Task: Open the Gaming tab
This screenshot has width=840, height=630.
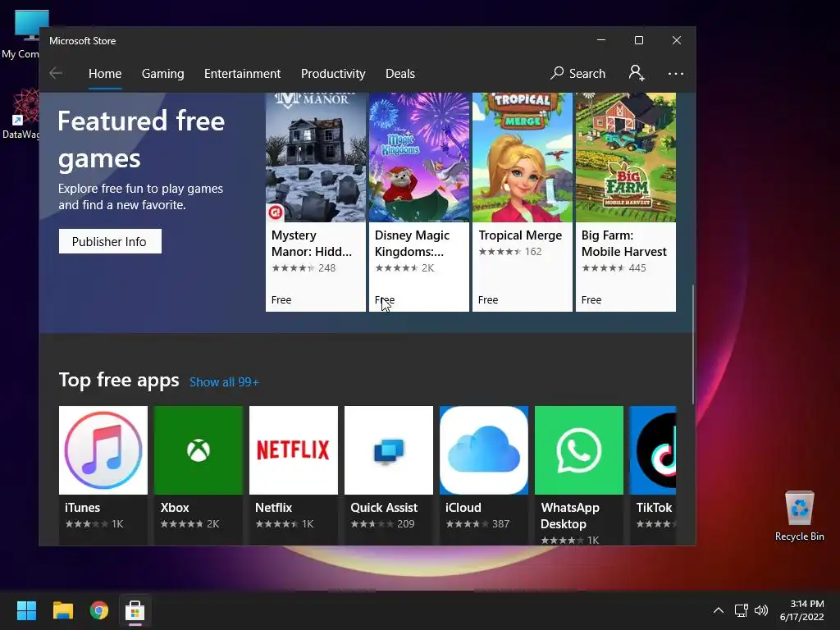Action: pyautogui.click(x=163, y=73)
